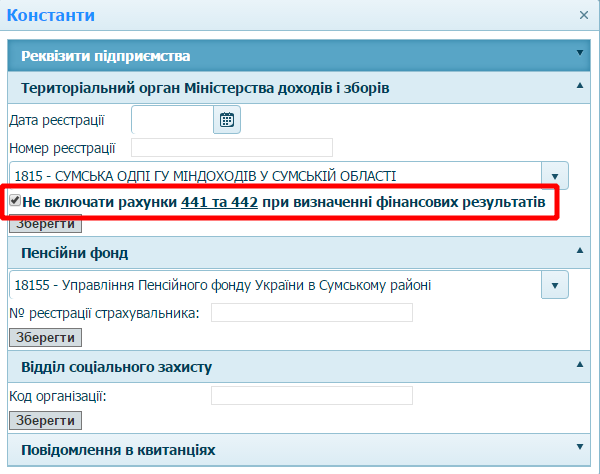
Task: Open the registration date calendar picker
Action: [227, 120]
